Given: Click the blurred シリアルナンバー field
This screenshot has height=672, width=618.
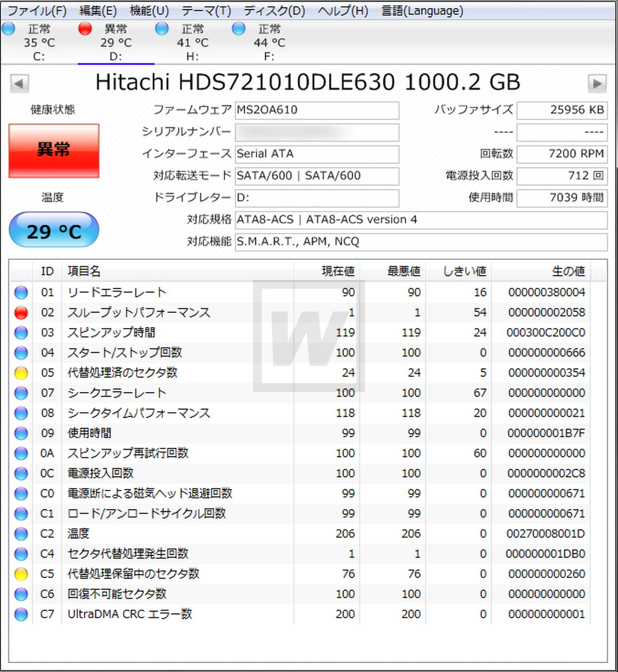Looking at the screenshot, I should pyautogui.click(x=317, y=132).
